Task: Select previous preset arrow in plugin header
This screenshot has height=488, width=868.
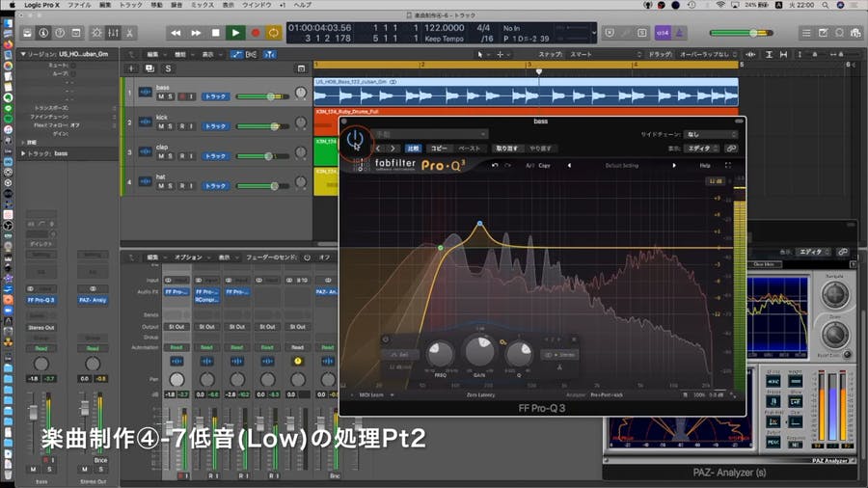Action: (x=378, y=149)
